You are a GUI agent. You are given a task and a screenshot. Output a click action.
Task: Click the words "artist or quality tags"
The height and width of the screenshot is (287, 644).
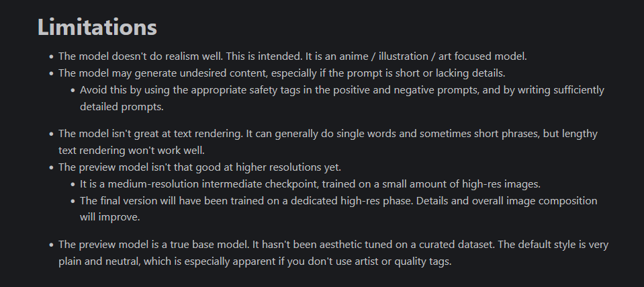(394, 261)
